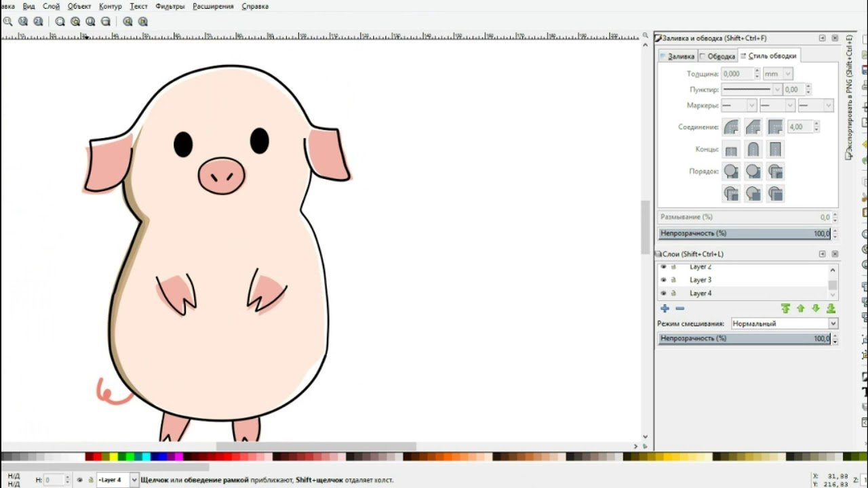Image resolution: width=868 pixels, height=488 pixels.
Task: Lower layer to bottom using green arrow
Action: [831, 309]
